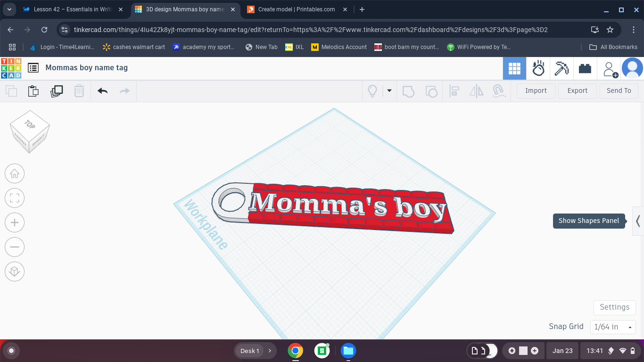Open the apps grid in bookmarks bar
The height and width of the screenshot is (362, 644).
12,47
